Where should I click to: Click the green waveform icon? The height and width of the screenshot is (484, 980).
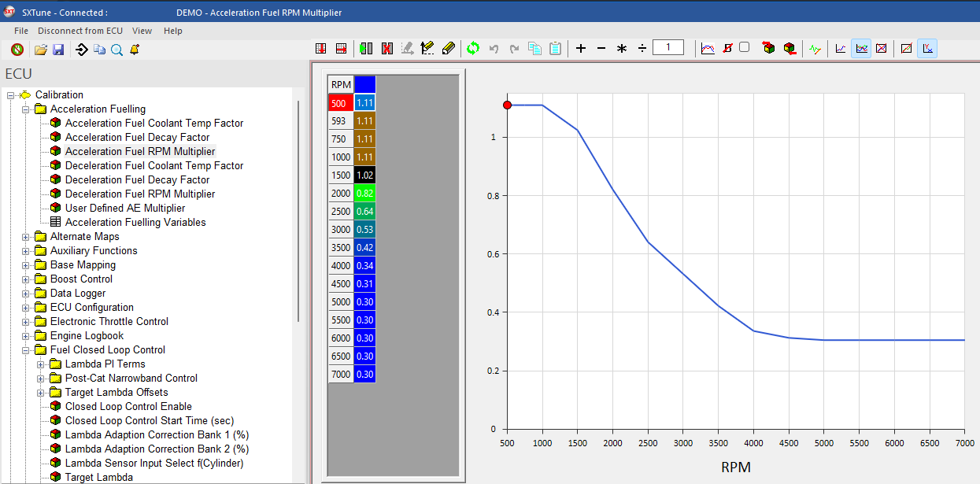pyautogui.click(x=815, y=48)
